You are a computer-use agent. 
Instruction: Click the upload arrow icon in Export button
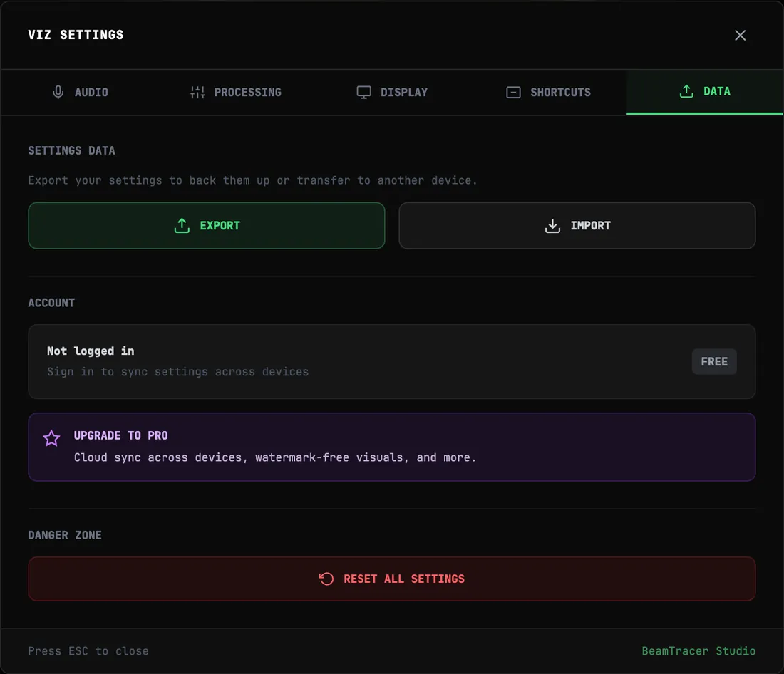point(182,226)
